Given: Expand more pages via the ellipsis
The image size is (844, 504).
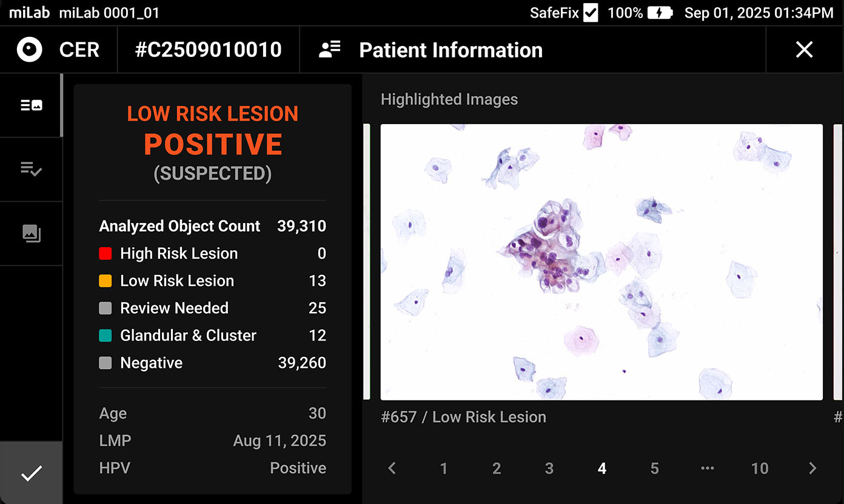Looking at the screenshot, I should 707,468.
